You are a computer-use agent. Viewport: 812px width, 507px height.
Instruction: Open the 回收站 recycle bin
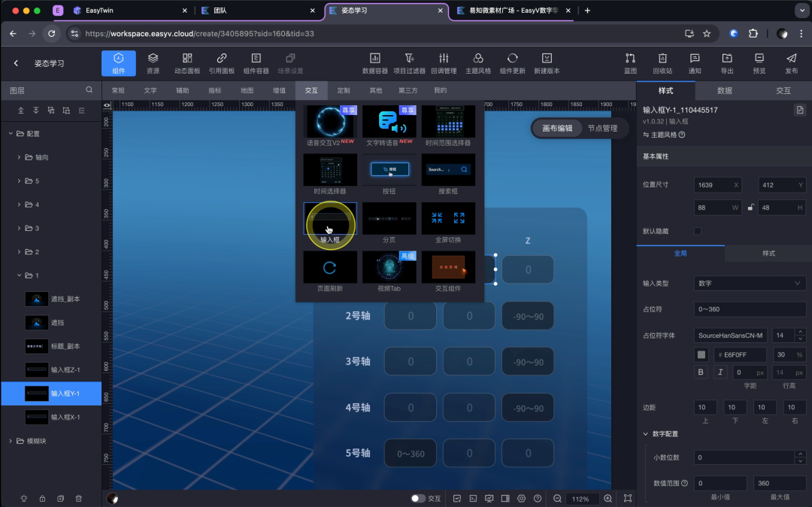click(x=662, y=63)
